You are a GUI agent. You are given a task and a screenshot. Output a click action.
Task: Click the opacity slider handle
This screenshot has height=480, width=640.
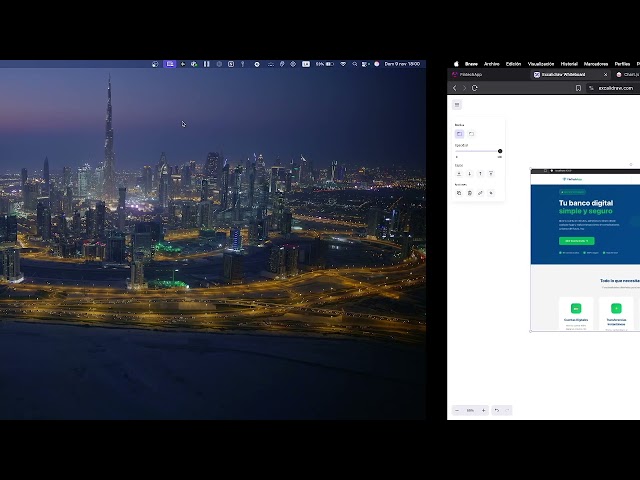(500, 151)
